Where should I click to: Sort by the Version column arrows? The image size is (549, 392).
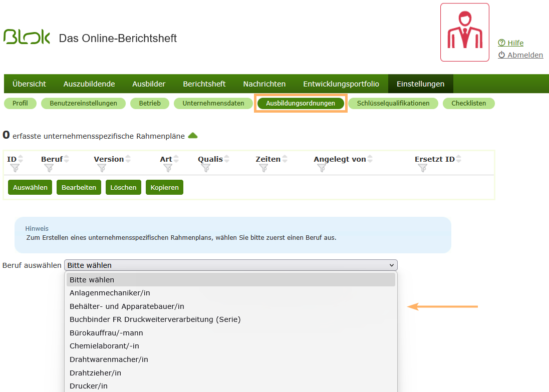coord(128,159)
